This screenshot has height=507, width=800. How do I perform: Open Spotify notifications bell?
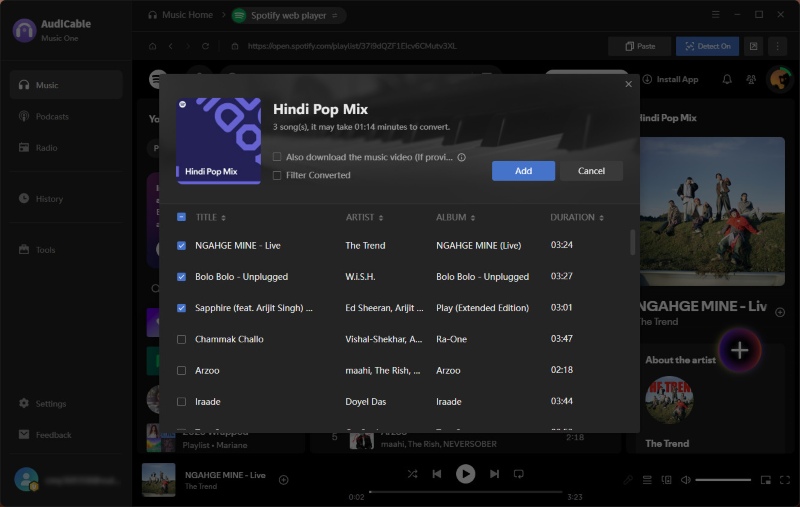coord(727,79)
